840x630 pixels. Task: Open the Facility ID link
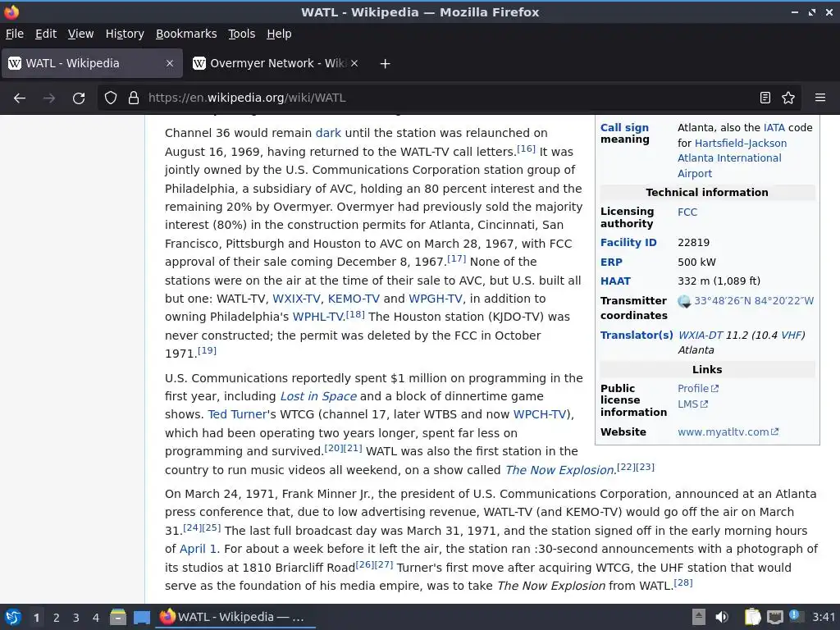coord(628,243)
